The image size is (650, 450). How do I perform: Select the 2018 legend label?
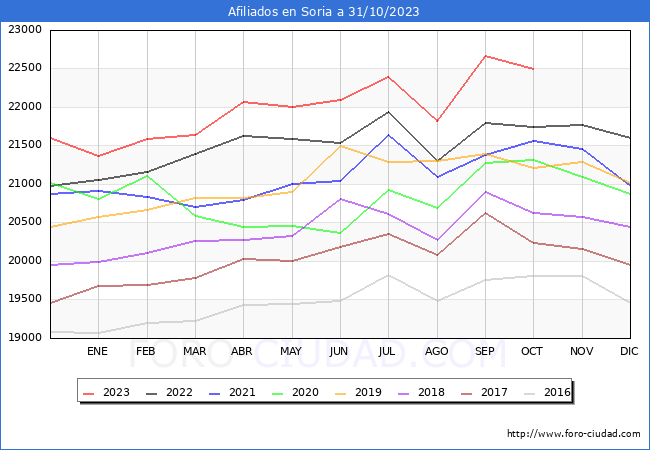(431, 392)
